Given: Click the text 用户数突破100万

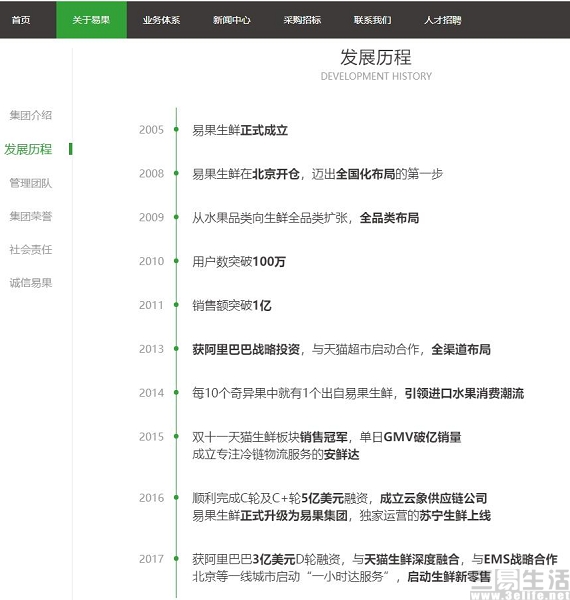Looking at the screenshot, I should pos(239,262).
